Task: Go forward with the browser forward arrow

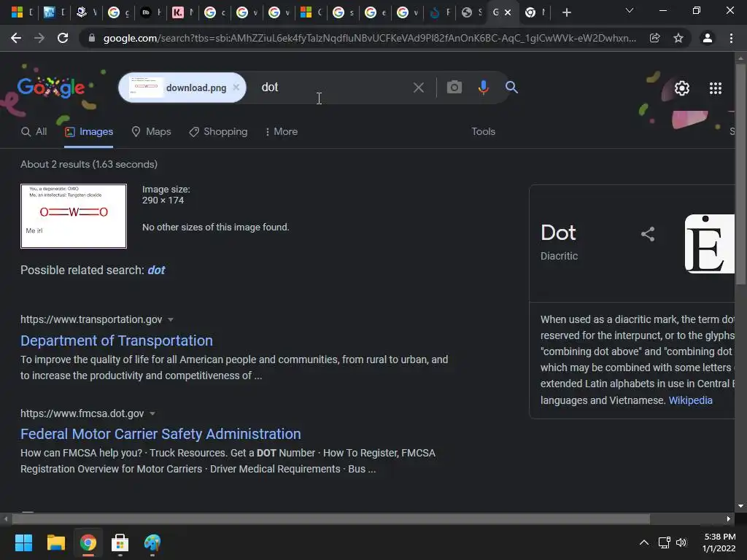Action: coord(39,38)
